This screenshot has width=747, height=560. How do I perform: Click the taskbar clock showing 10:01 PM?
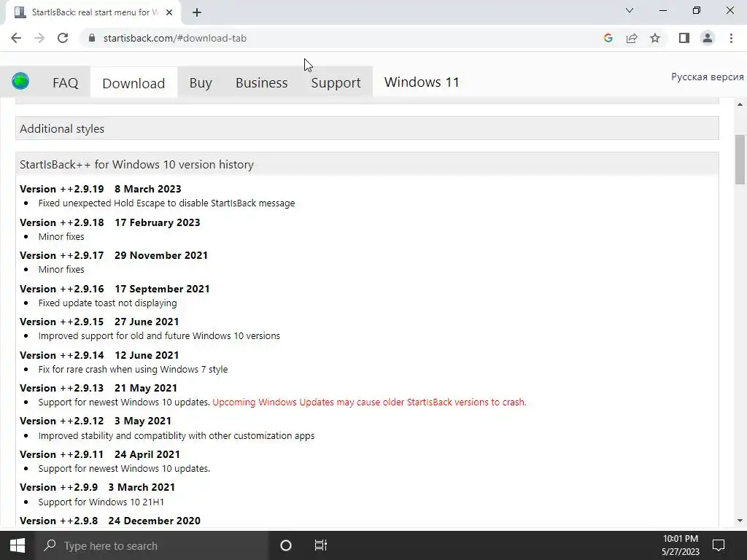(x=681, y=545)
